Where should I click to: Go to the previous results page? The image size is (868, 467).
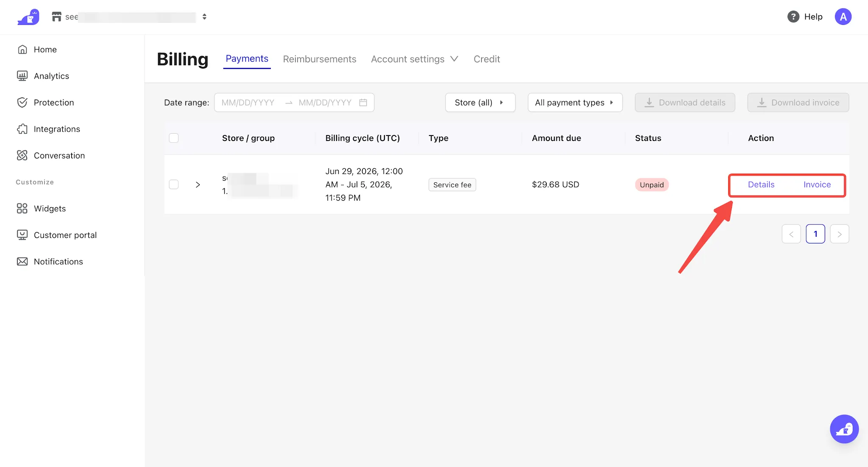pos(791,234)
